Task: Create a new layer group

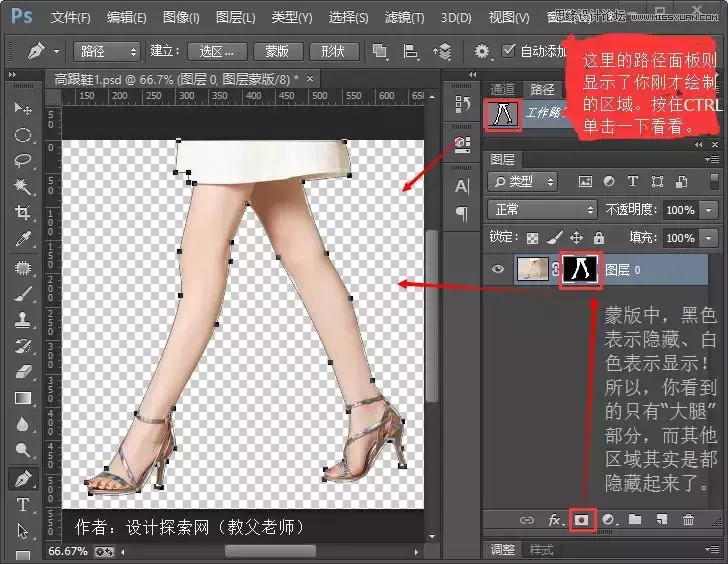Action: click(x=635, y=519)
